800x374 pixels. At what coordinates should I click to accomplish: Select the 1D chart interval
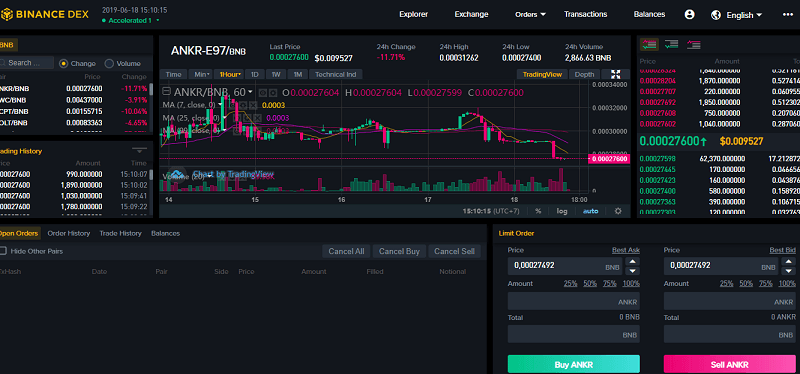pos(255,74)
